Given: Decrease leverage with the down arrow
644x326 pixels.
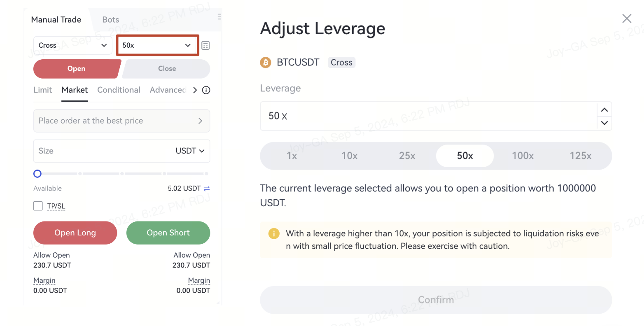Looking at the screenshot, I should (604, 123).
